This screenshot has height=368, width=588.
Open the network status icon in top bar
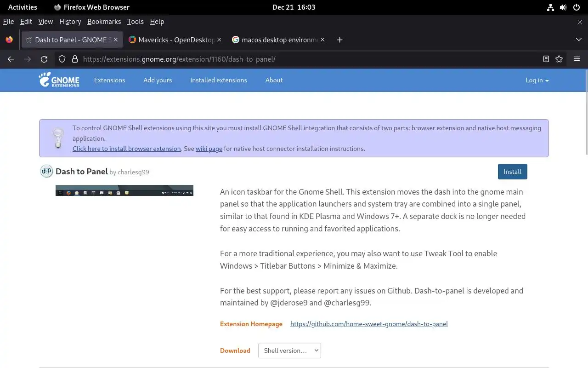coord(550,7)
